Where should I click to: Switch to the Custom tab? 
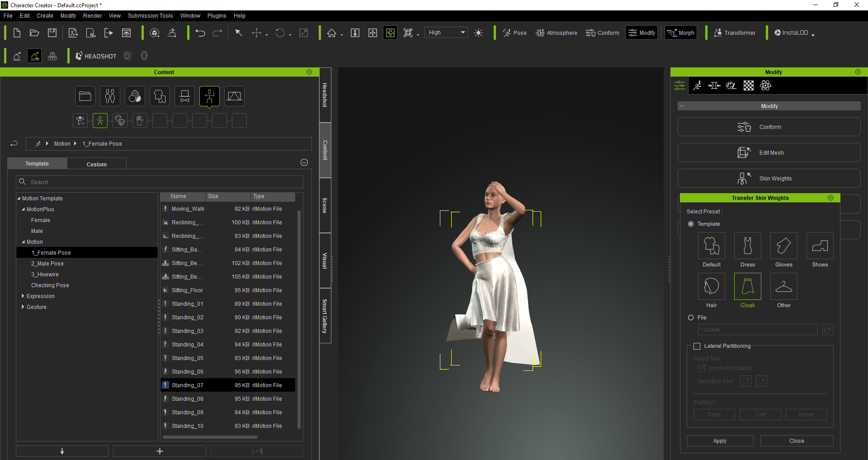(97, 164)
